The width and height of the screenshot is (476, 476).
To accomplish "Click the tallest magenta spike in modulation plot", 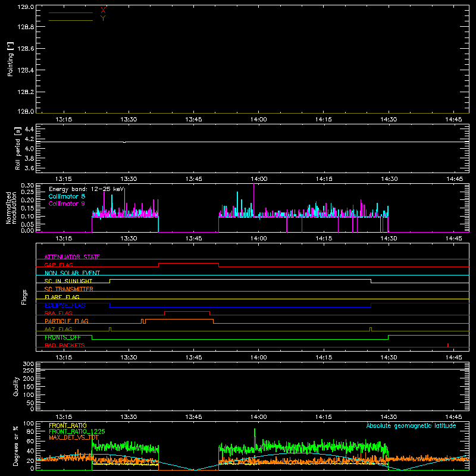I will point(254,200).
